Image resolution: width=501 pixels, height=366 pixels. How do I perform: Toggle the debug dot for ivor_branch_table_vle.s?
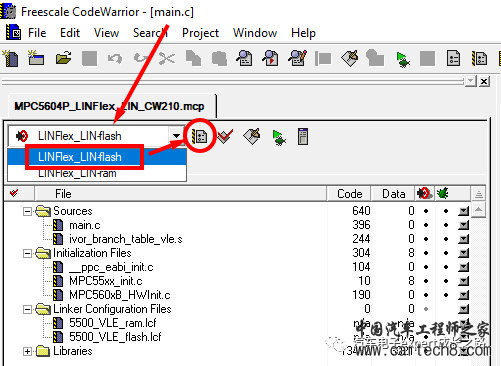coord(446,239)
